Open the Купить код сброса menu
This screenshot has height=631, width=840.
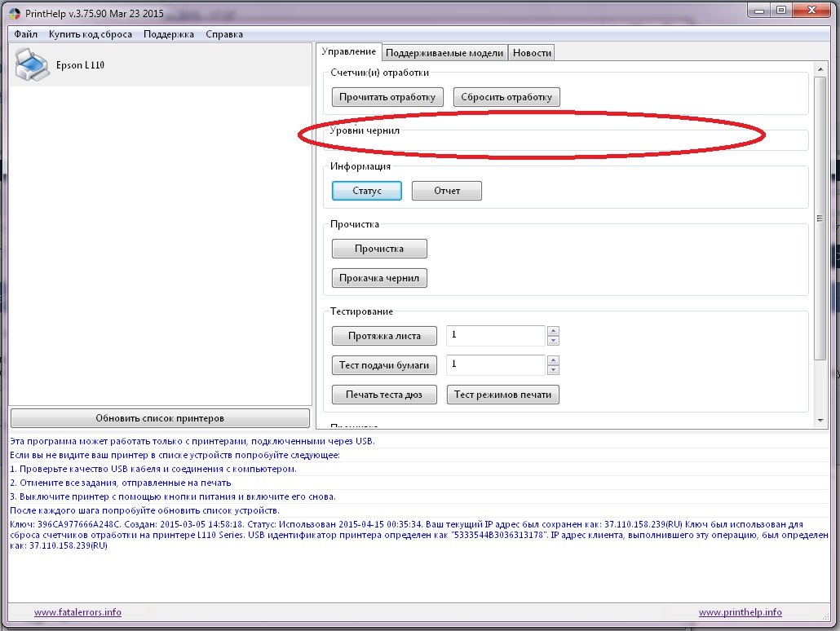click(91, 34)
